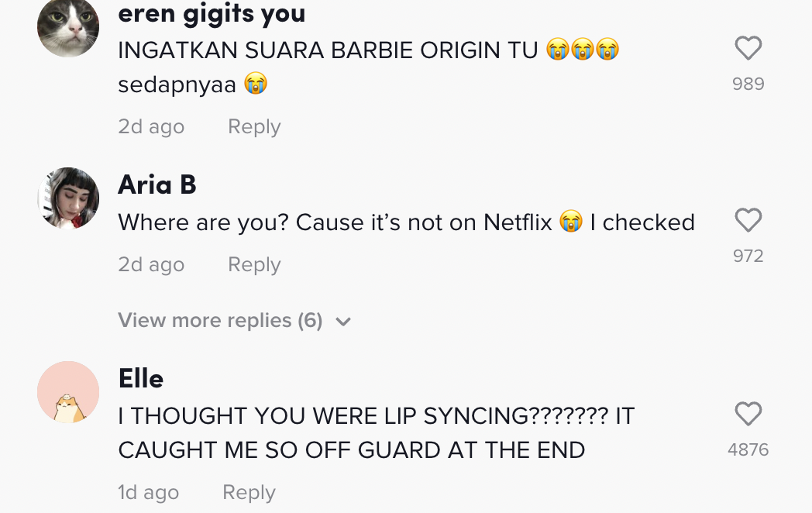This screenshot has height=513, width=812.
Task: Expand replies using the chevron arrow
Action: click(343, 322)
